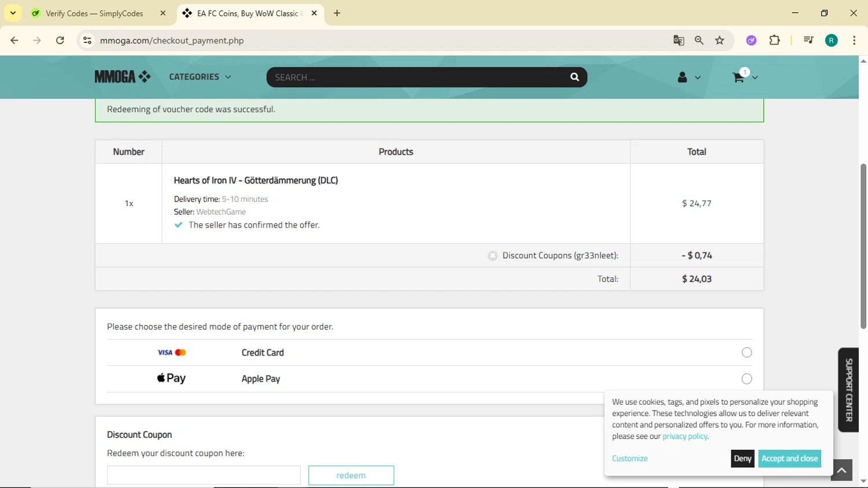Open the browser extensions puzzle icon
Image resolution: width=868 pixels, height=488 pixels.
[x=774, y=41]
